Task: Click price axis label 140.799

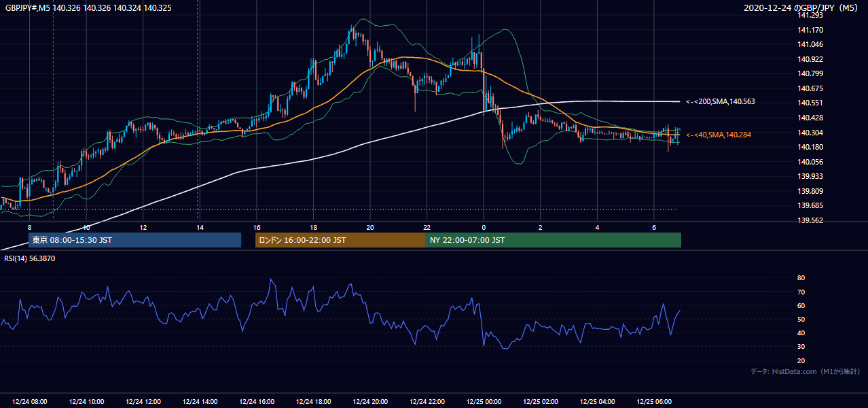Action: tap(810, 73)
